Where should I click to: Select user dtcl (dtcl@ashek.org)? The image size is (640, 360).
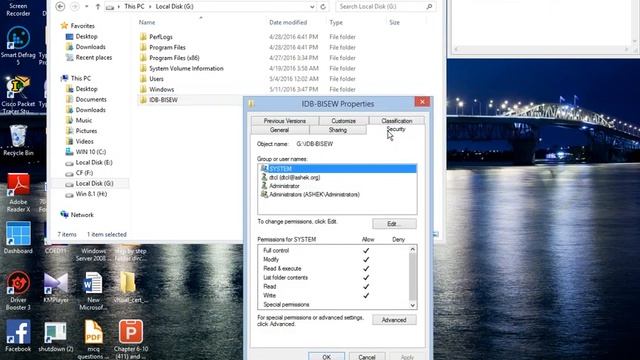(x=295, y=178)
